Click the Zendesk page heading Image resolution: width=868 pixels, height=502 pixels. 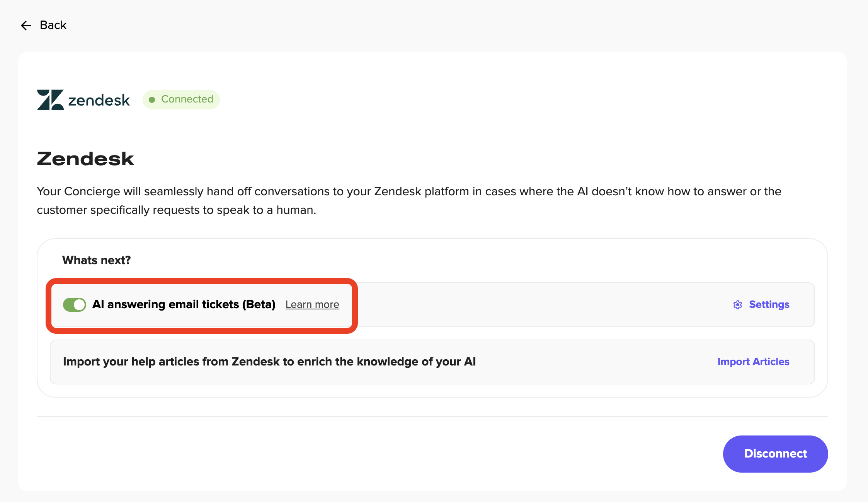click(85, 159)
